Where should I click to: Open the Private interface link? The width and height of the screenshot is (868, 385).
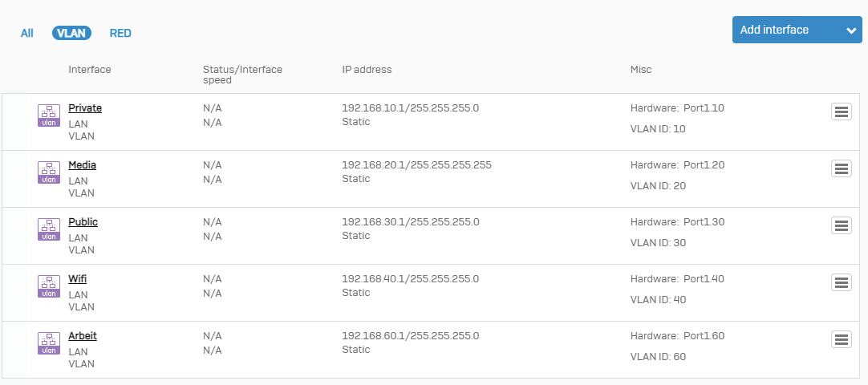(85, 108)
